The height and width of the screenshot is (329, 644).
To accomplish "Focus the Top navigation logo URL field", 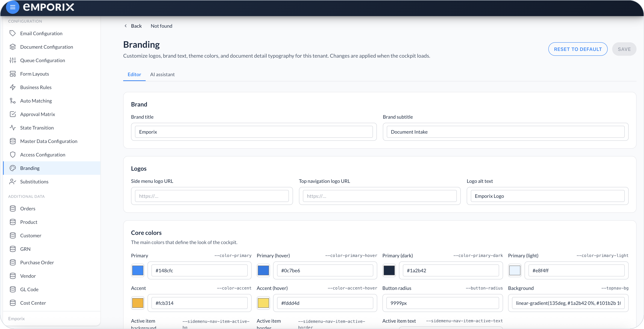I will pos(379,196).
